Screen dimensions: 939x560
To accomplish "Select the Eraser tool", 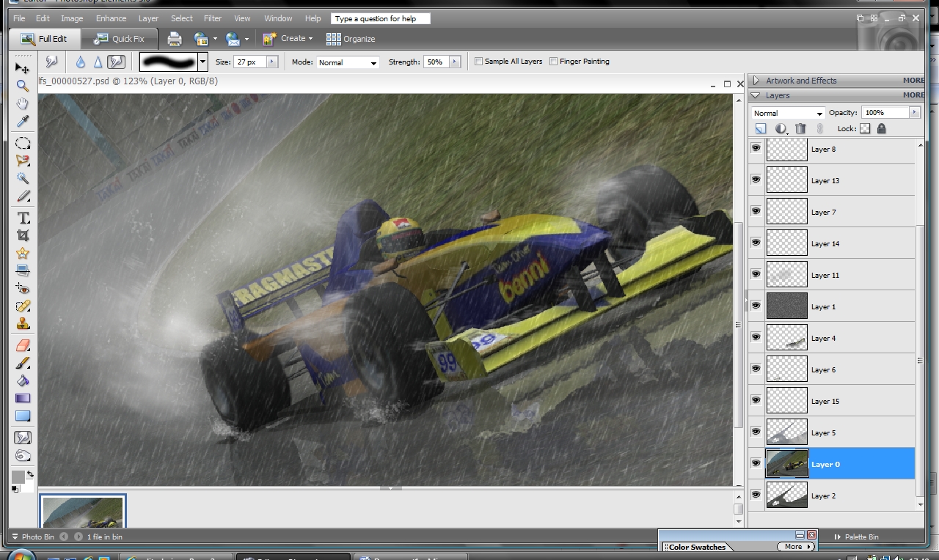I will pos(23,345).
